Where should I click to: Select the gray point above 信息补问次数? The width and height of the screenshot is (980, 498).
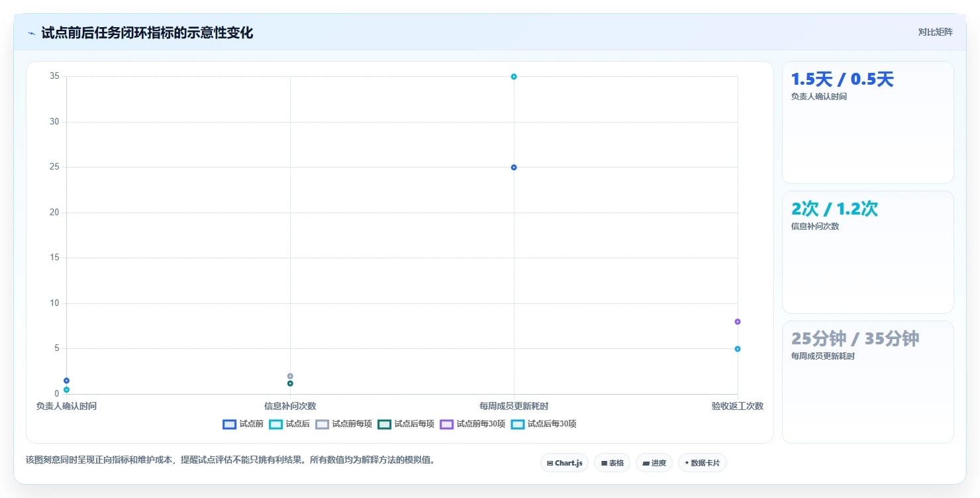click(290, 376)
